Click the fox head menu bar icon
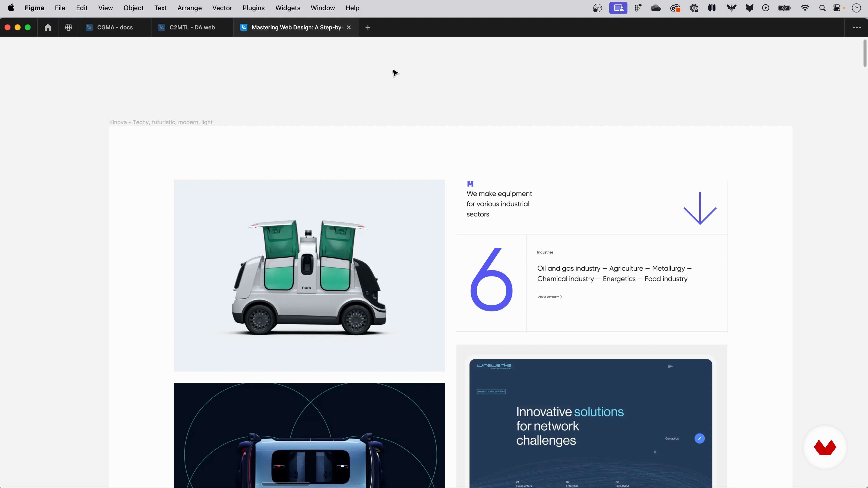The height and width of the screenshot is (488, 868). [749, 8]
